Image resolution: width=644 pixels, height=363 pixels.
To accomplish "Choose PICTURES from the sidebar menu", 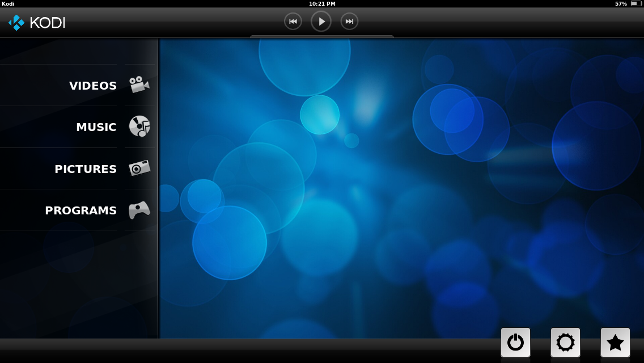I will tap(86, 169).
